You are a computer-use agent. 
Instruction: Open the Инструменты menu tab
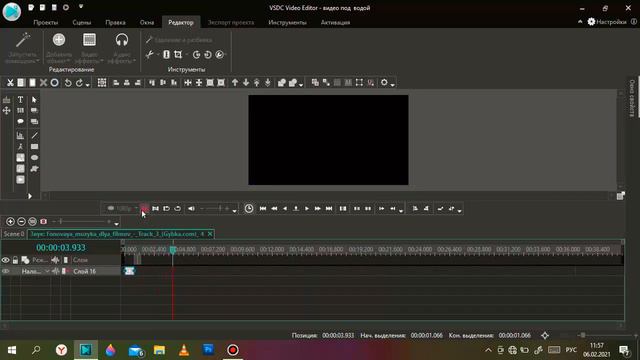point(287,22)
